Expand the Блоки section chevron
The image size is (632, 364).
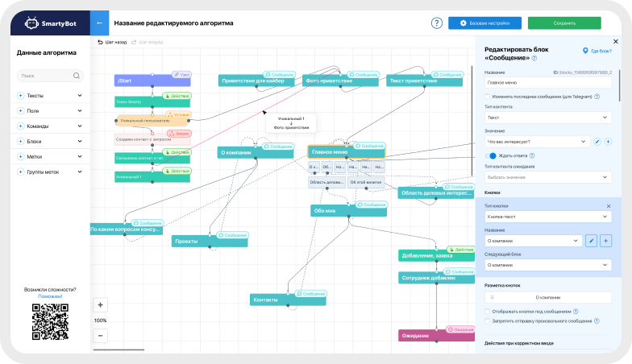80,142
